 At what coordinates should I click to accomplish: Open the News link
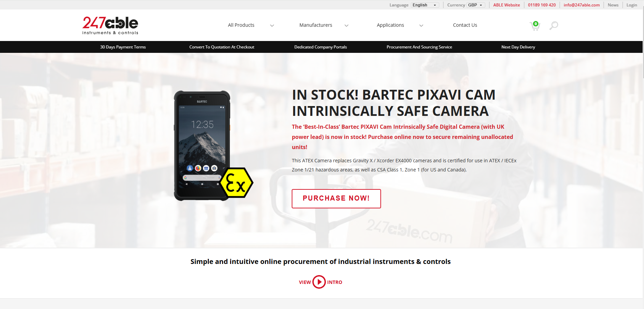pyautogui.click(x=613, y=5)
